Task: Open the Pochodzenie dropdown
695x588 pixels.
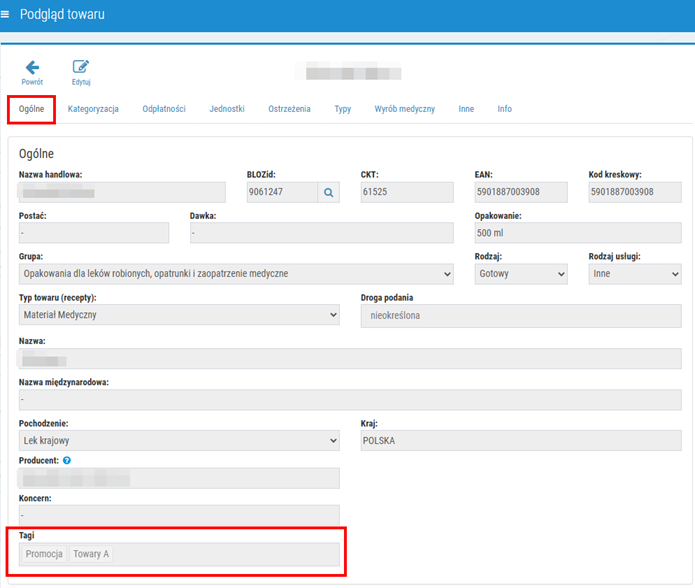Action: coord(179,440)
